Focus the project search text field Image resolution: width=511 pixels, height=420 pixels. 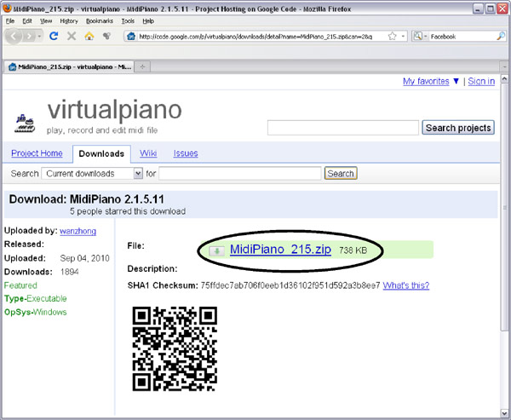point(343,128)
